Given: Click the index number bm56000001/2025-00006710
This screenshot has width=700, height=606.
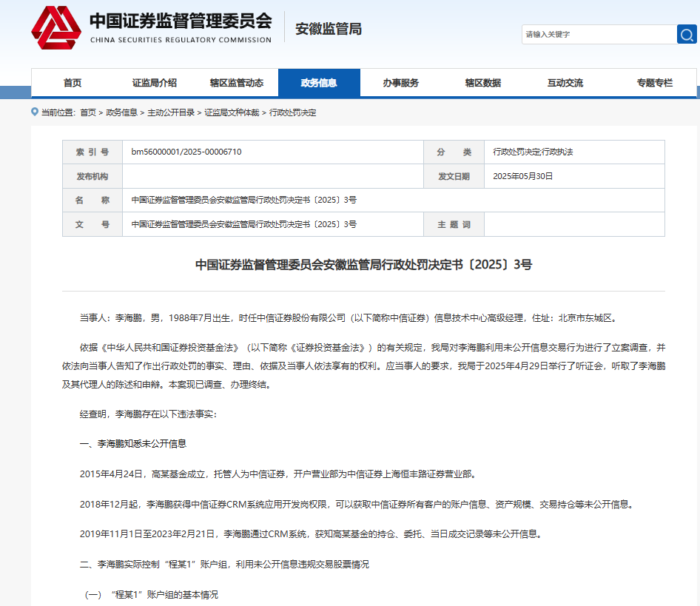Looking at the screenshot, I should 186,152.
